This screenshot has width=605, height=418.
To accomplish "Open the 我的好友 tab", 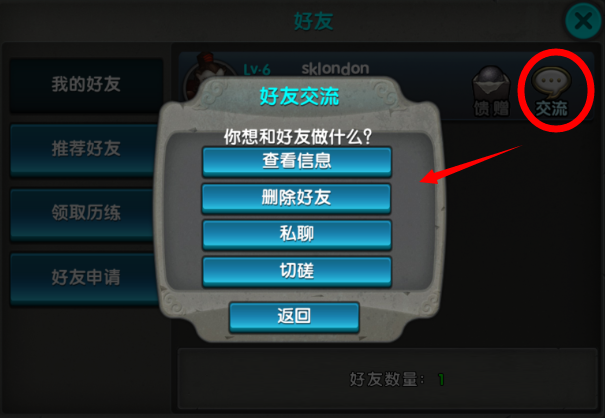I will click(86, 85).
